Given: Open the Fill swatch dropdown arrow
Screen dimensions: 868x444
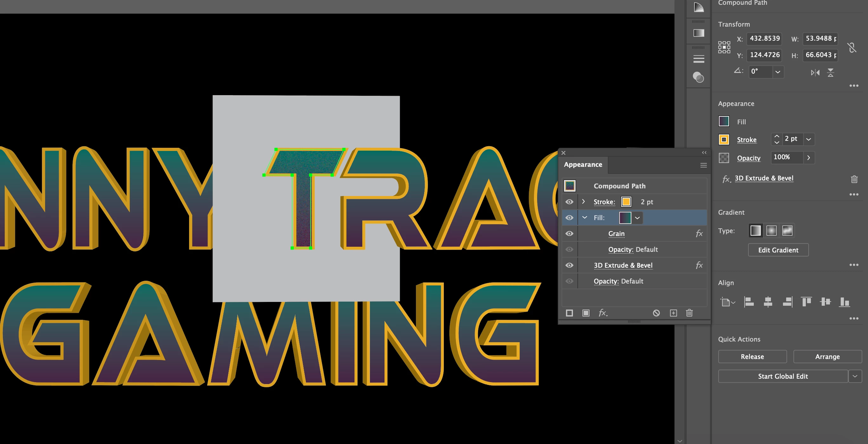Looking at the screenshot, I should point(637,218).
